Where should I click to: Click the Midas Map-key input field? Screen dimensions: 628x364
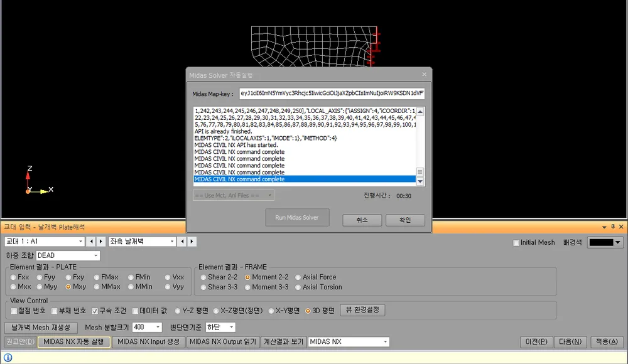click(332, 94)
